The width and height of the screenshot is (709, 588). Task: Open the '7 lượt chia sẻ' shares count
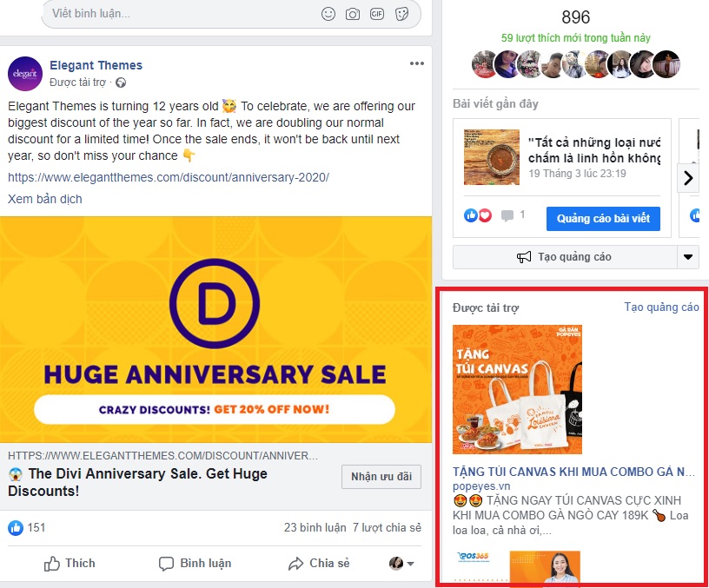tap(387, 527)
